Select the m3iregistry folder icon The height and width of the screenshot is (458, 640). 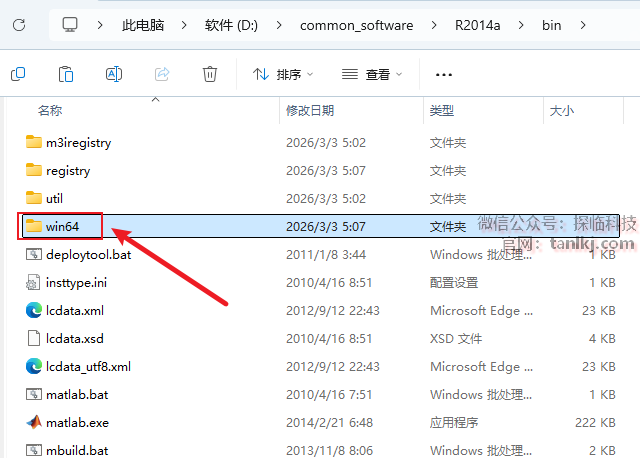(x=33, y=142)
